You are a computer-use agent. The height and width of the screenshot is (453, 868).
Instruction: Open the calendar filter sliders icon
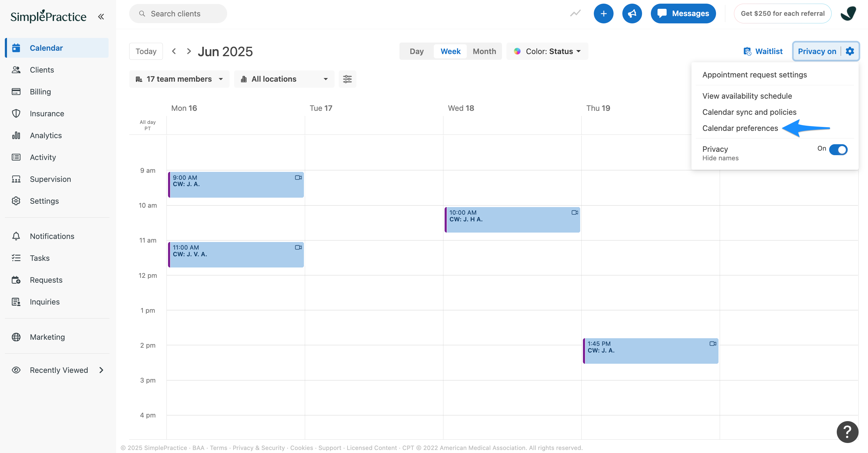[347, 79]
